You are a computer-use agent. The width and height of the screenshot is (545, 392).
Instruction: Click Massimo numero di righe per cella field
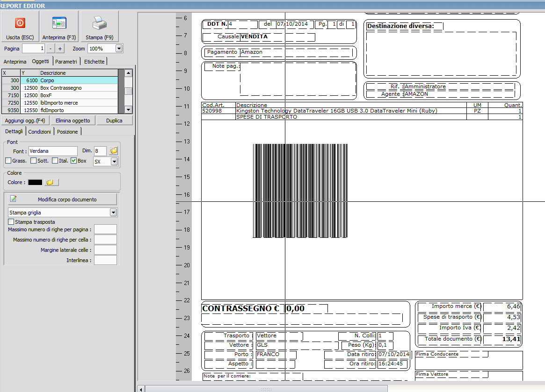tap(106, 240)
